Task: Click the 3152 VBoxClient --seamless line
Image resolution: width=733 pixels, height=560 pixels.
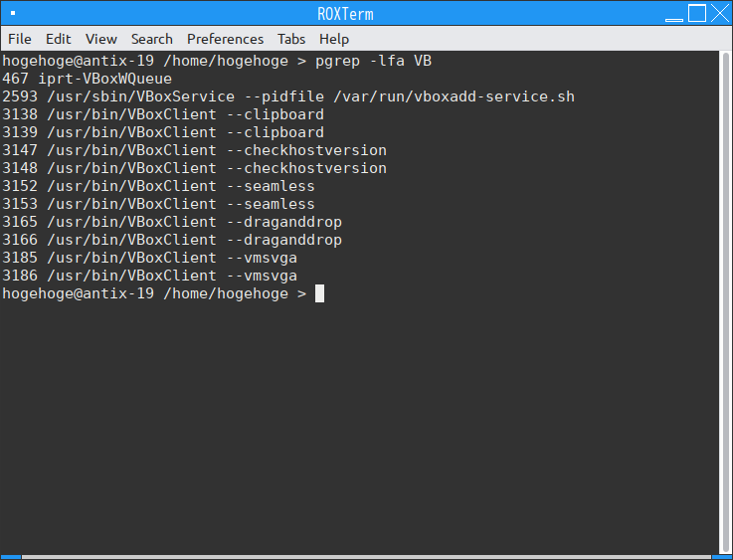Action: point(158,186)
